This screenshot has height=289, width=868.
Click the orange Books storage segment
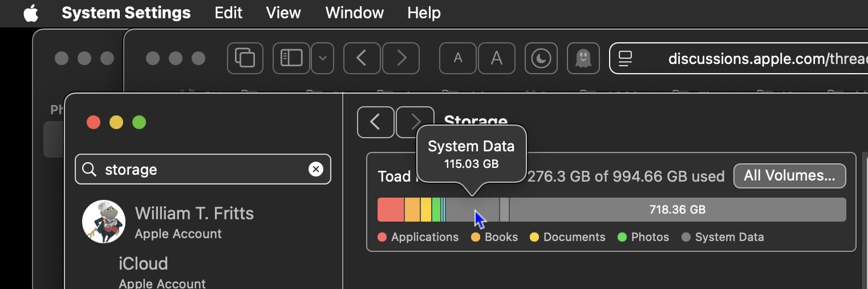click(x=412, y=210)
